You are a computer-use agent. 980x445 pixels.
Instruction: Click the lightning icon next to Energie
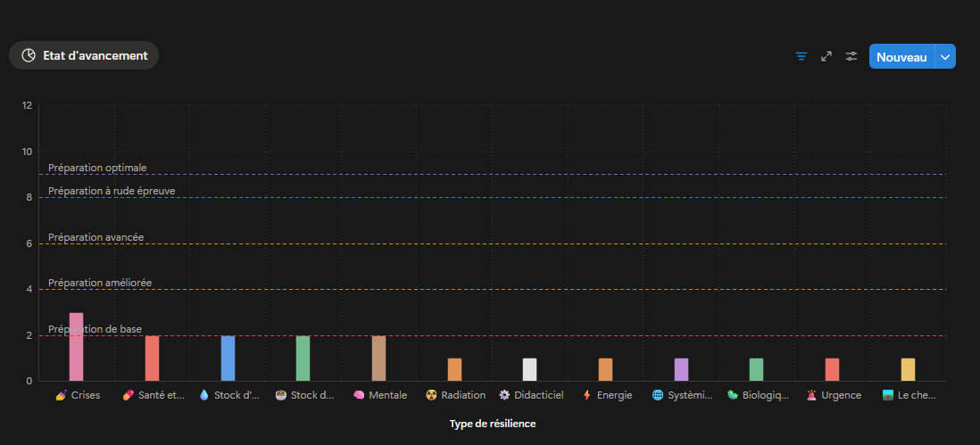(x=586, y=395)
